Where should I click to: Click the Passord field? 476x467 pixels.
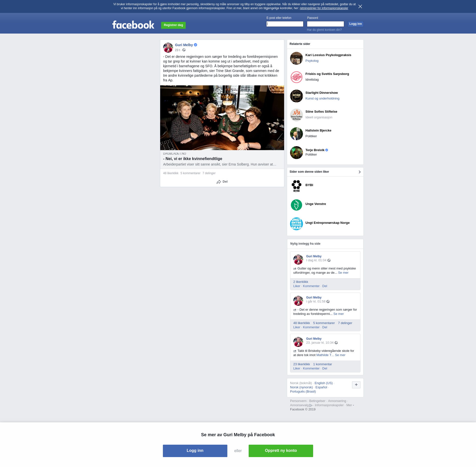(326, 24)
